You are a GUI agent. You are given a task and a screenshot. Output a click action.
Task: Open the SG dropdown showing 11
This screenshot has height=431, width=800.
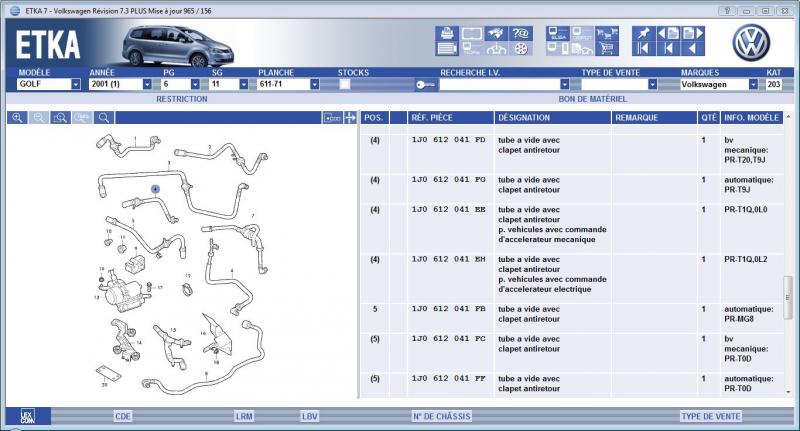tap(243, 85)
